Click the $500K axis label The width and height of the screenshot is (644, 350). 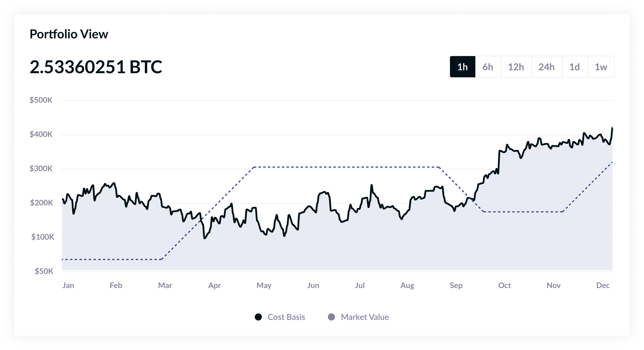[42, 100]
